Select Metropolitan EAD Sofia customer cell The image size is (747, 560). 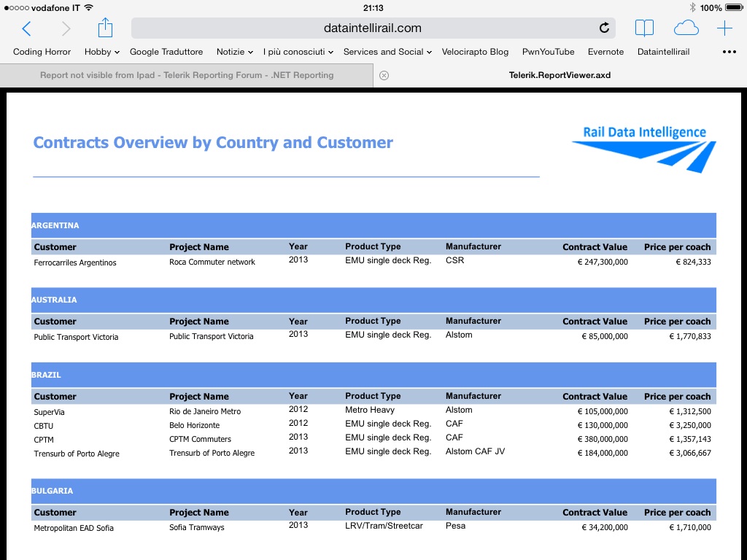click(74, 528)
